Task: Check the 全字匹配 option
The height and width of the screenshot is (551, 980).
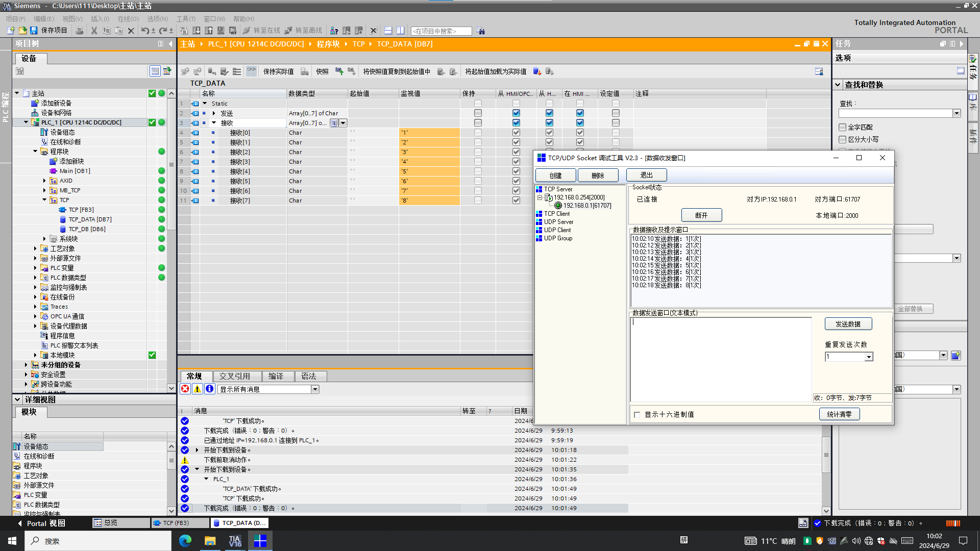Action: click(x=843, y=127)
